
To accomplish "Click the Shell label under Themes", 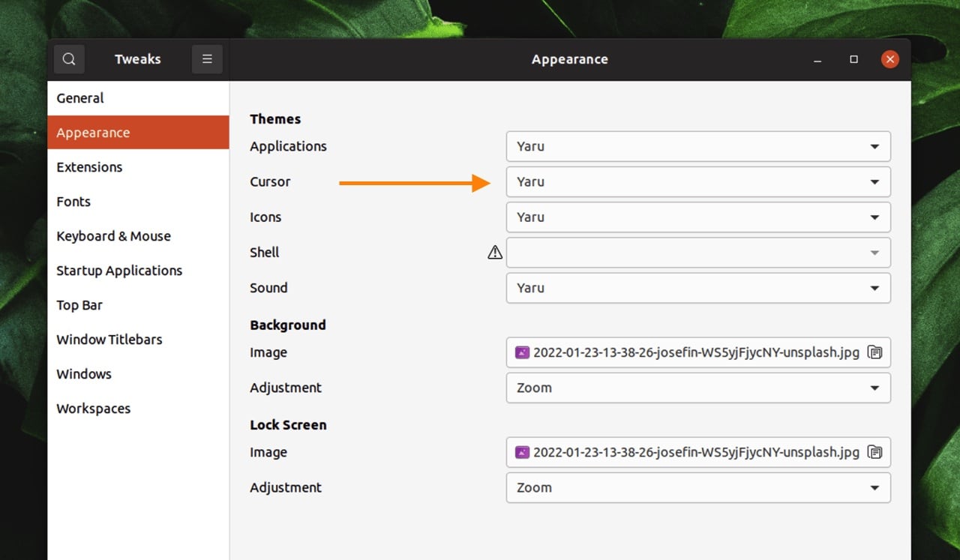I will click(265, 253).
